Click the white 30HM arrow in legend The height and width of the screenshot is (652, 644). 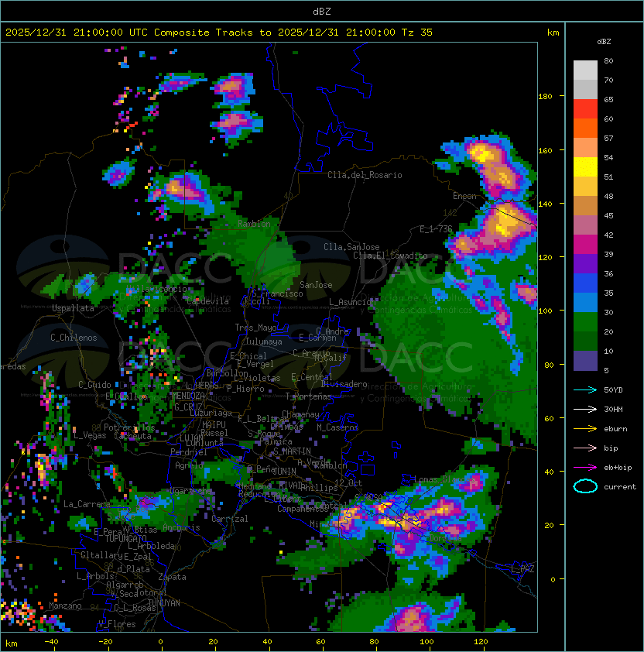tap(585, 409)
